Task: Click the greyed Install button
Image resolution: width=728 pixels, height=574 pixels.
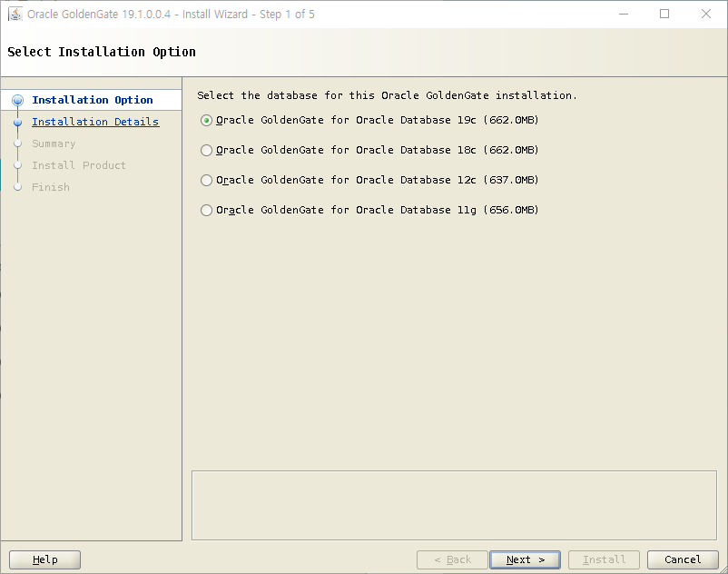Action: [604, 559]
